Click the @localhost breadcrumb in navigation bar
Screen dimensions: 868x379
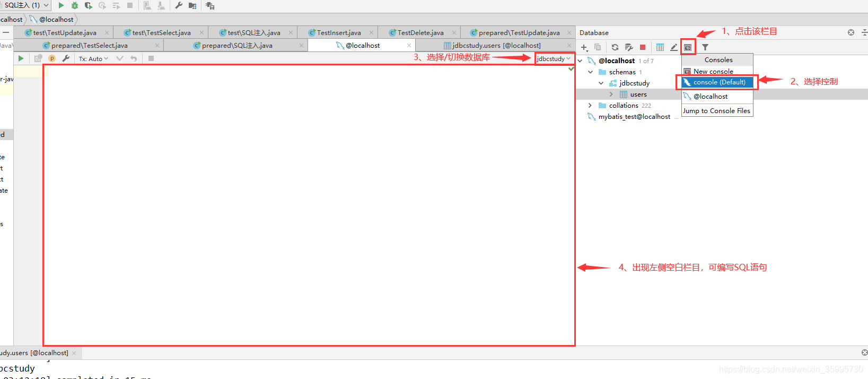click(56, 19)
